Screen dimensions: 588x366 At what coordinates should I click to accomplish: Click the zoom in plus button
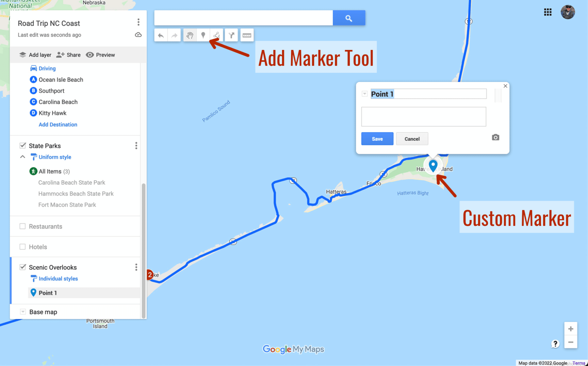570,329
